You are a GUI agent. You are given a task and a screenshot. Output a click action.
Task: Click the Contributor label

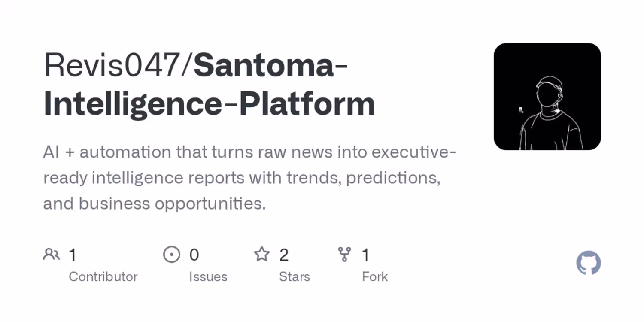point(103,276)
